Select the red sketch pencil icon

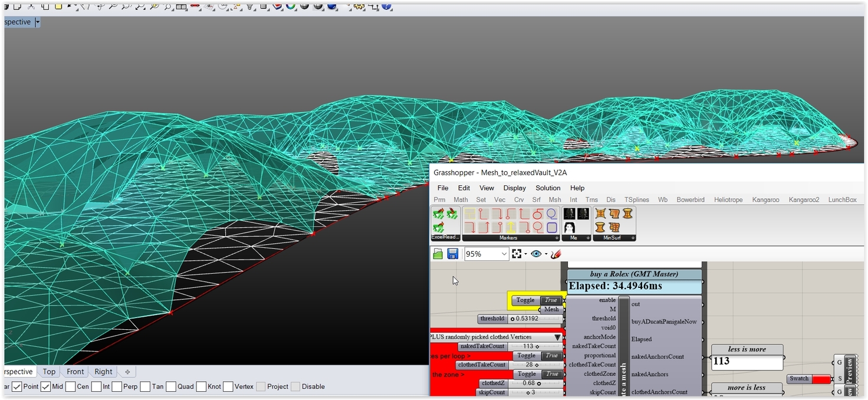pyautogui.click(x=555, y=254)
